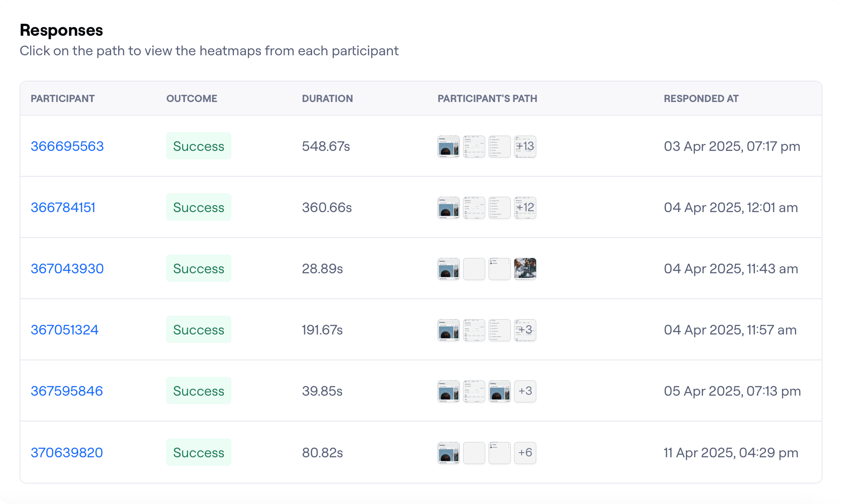Open participant 367051324 link
The height and width of the screenshot is (504, 842).
coord(65,330)
